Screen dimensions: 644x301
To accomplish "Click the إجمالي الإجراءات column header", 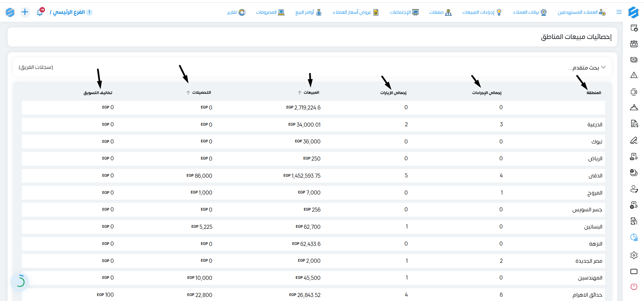I will tap(487, 93).
